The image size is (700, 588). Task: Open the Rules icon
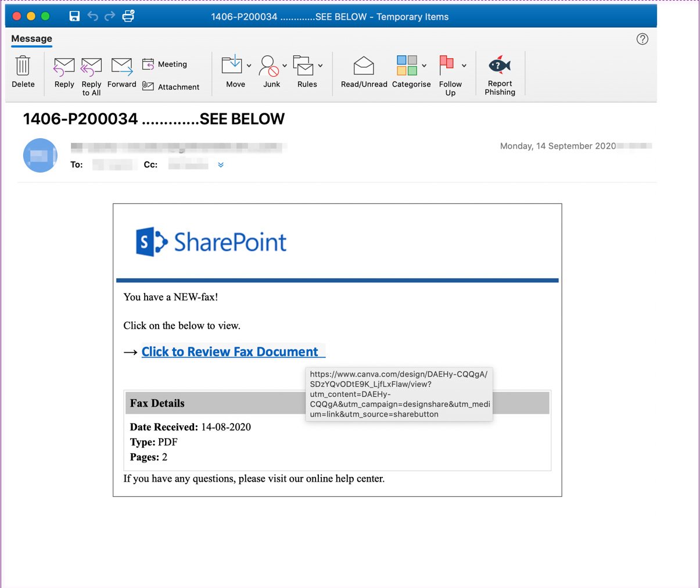303,66
